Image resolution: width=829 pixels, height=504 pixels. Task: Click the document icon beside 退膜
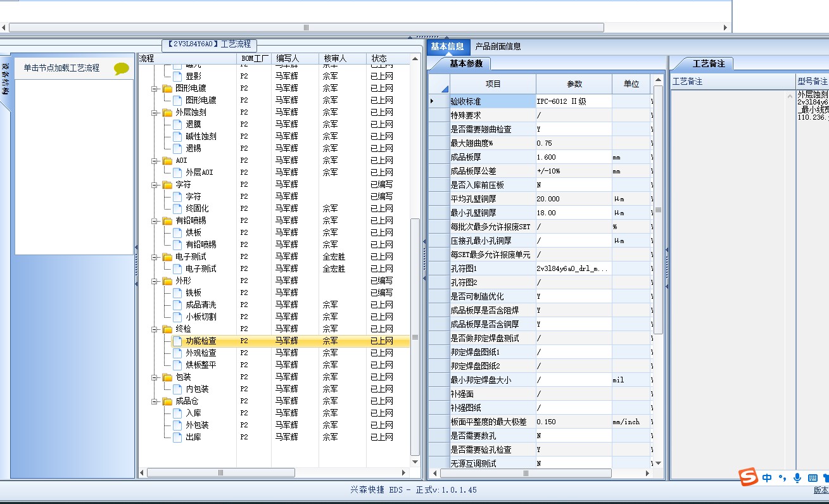pyautogui.click(x=177, y=124)
